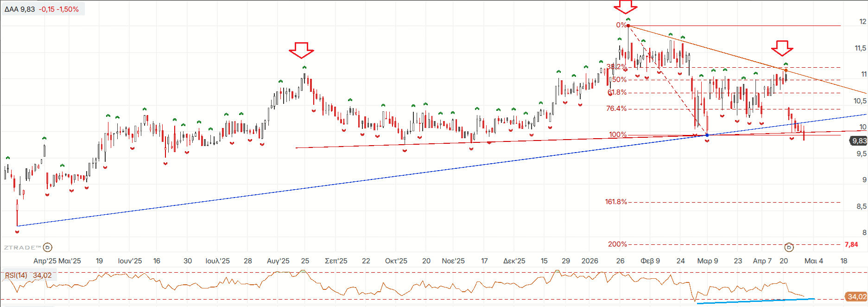This screenshot has width=868, height=307.
Task: Open the RSI(14) indicator label
Action: (16, 275)
